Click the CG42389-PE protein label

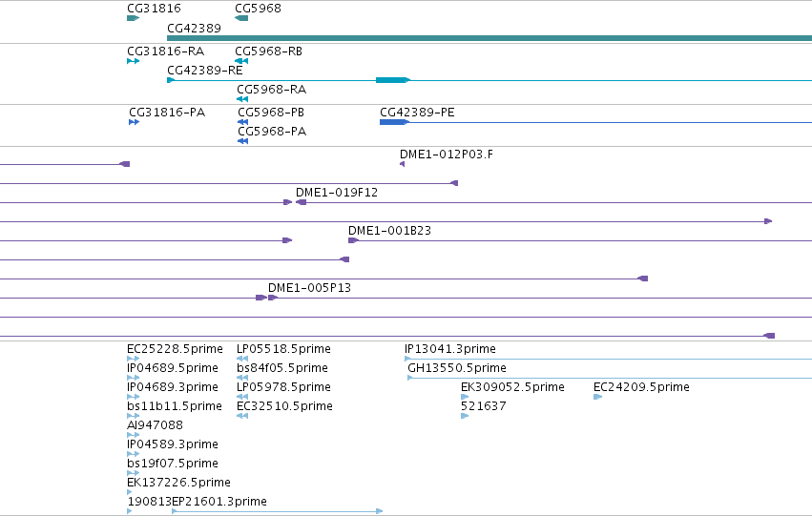point(417,113)
